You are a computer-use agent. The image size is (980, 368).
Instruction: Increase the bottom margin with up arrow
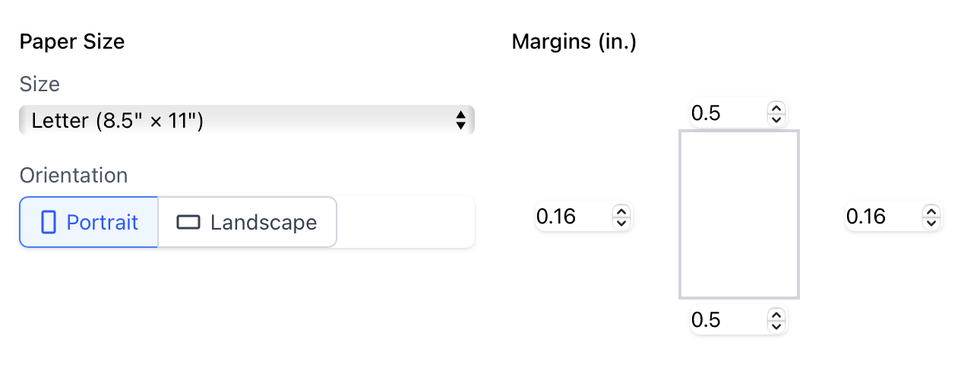coord(776,316)
